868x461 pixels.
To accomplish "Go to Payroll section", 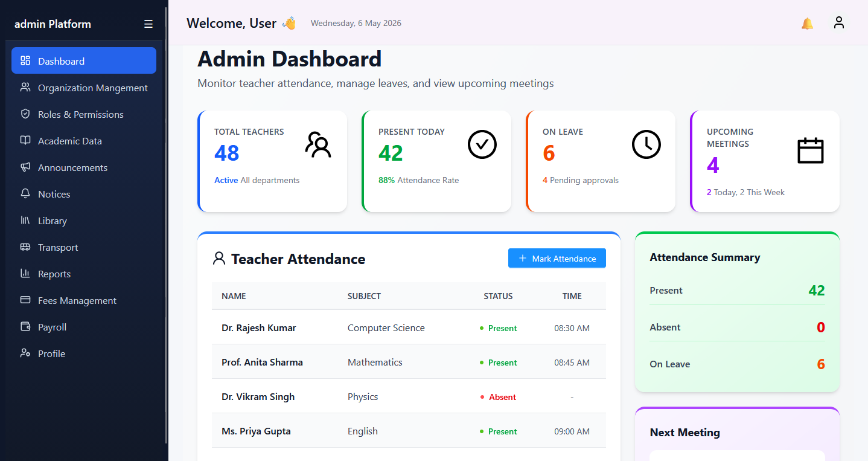I will (x=84, y=326).
